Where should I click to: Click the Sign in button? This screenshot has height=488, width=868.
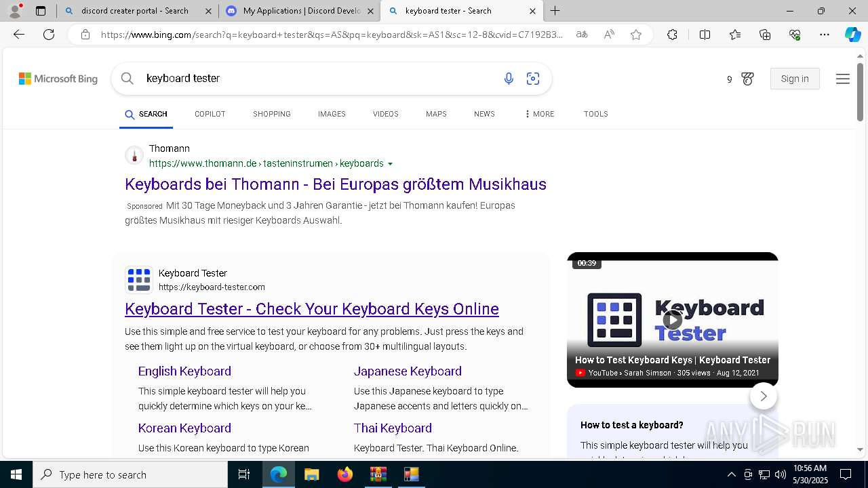[795, 79]
